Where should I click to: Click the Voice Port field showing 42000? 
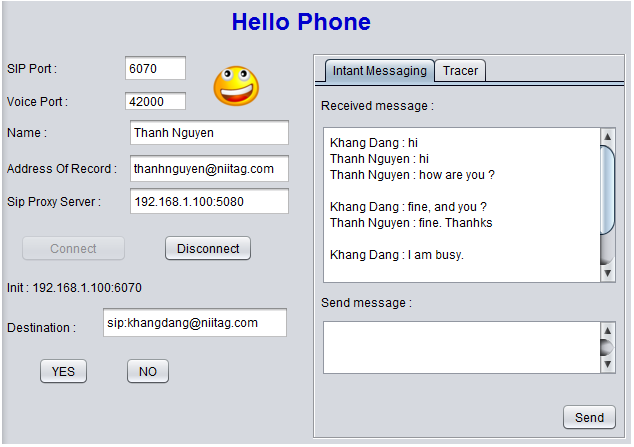click(155, 101)
